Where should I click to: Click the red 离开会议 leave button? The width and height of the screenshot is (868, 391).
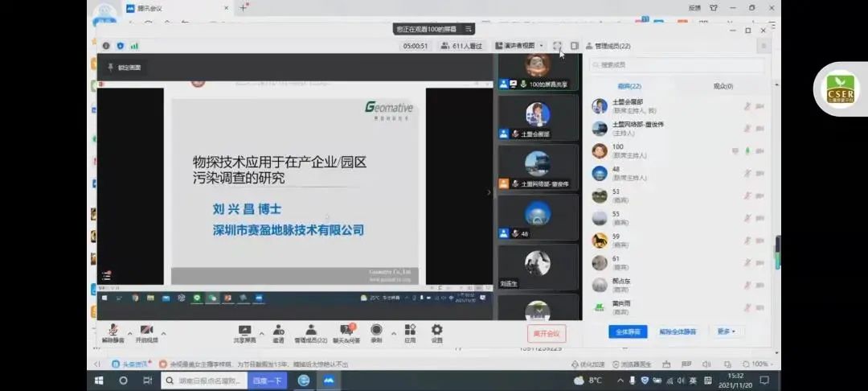click(x=547, y=333)
